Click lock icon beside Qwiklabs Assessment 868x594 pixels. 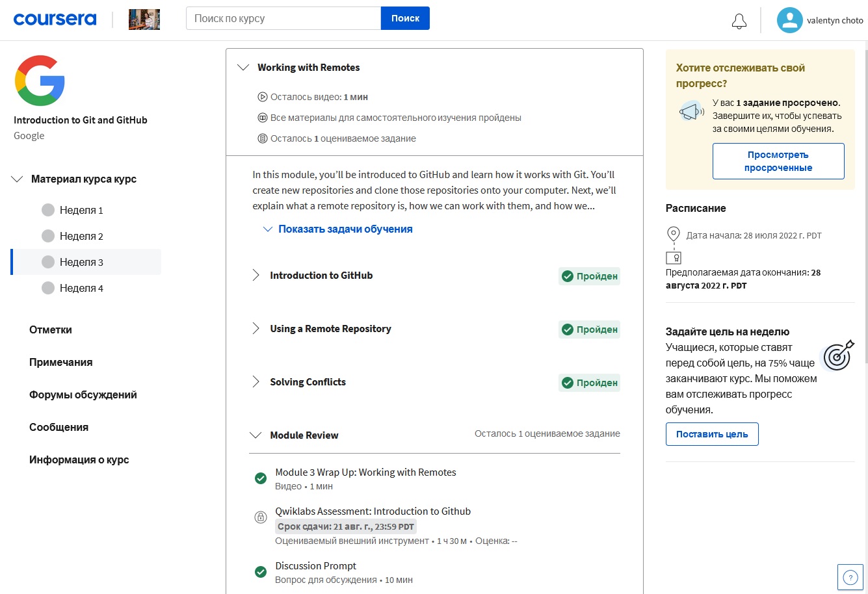[261, 517]
